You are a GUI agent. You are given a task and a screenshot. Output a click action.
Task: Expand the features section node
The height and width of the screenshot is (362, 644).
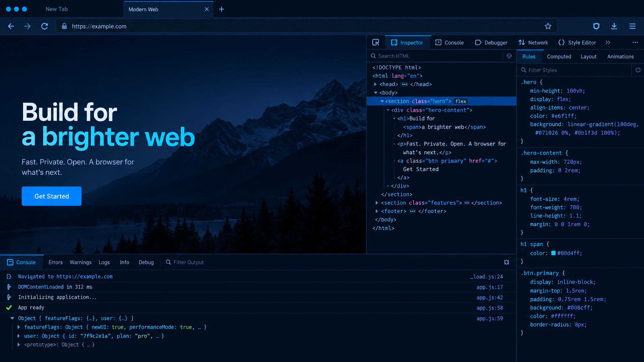(377, 203)
